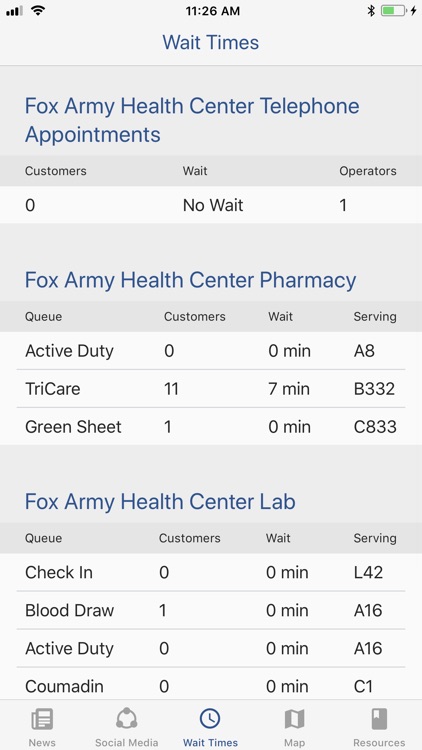The image size is (422, 750).
Task: Select Fox Army Health Center Pharmacy heading
Action: click(x=190, y=280)
